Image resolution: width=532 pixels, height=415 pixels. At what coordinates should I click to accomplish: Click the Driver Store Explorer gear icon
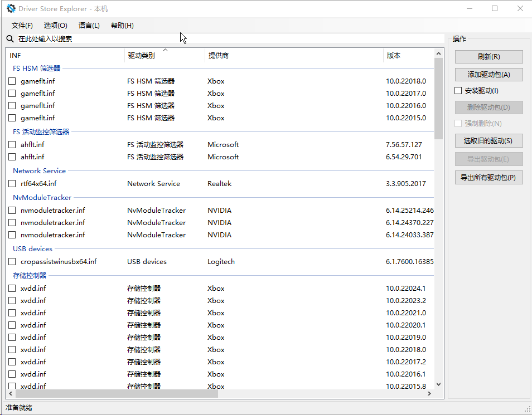(11, 8)
